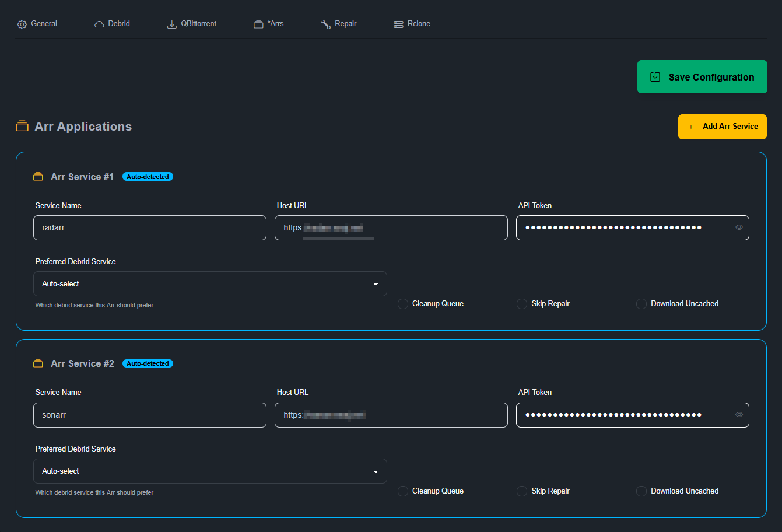782x532 pixels.
Task: Enable Download Uncached for Arr Service #1
Action: coord(641,304)
